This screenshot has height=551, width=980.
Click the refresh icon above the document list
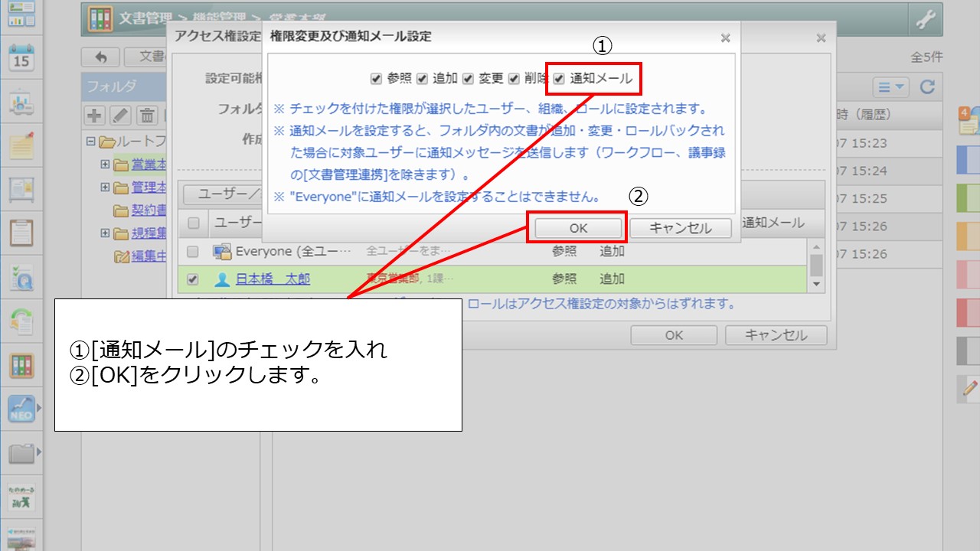coord(927,86)
